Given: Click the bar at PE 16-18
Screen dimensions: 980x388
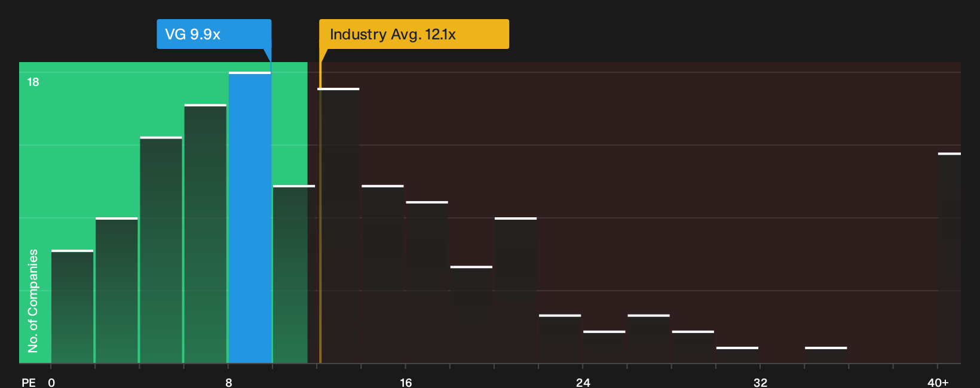Looking at the screenshot, I should point(427,282).
